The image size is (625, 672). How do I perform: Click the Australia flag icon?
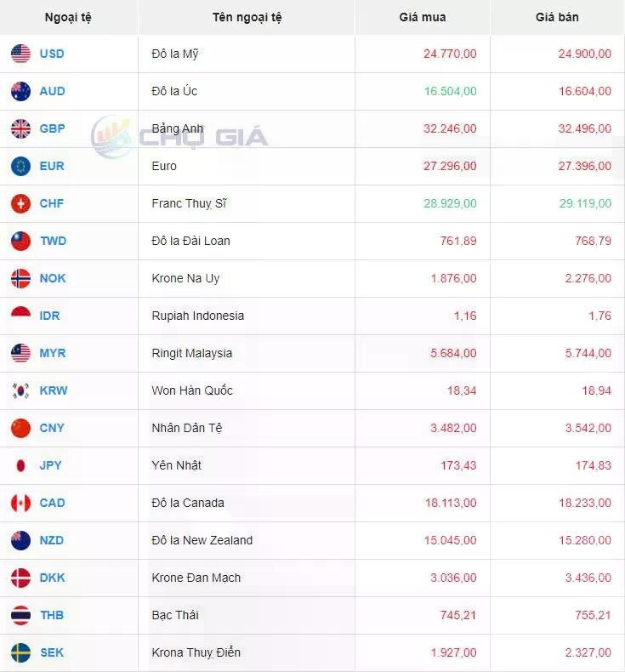(20, 91)
